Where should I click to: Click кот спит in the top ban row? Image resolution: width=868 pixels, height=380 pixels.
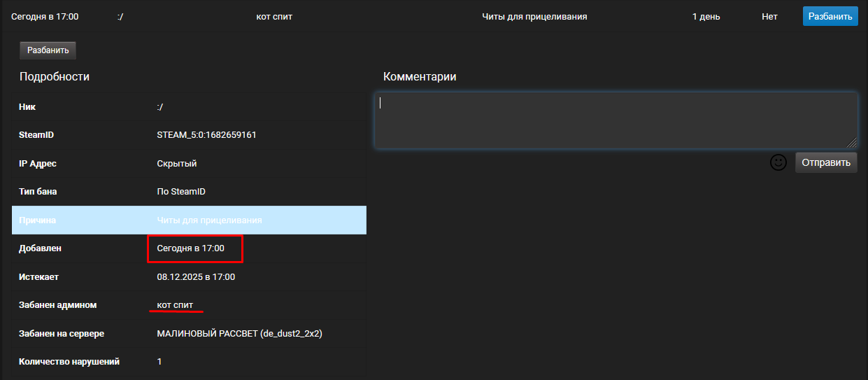[x=274, y=16]
